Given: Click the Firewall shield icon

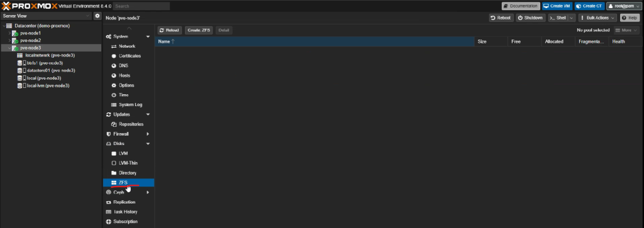Looking at the screenshot, I should pos(108,134).
